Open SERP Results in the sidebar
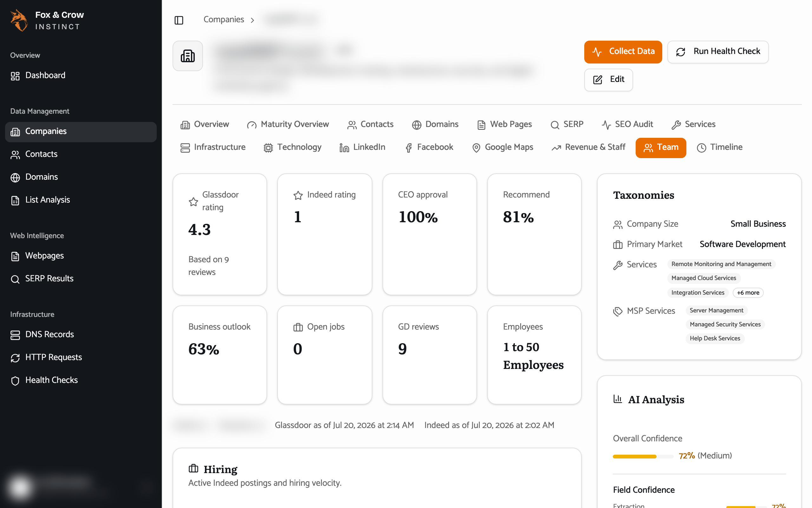The height and width of the screenshot is (508, 812). [81, 278]
